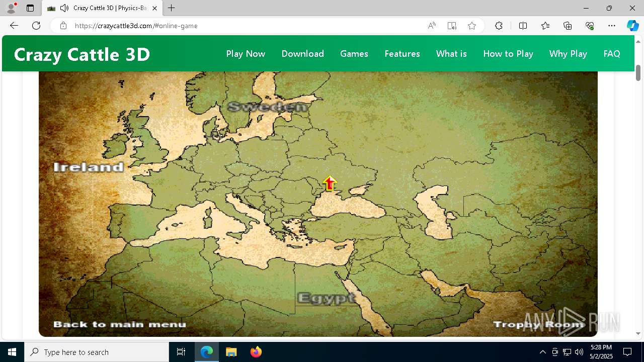644x362 pixels.
Task: Open Browser essentials heart icon
Action: [x=590, y=26]
